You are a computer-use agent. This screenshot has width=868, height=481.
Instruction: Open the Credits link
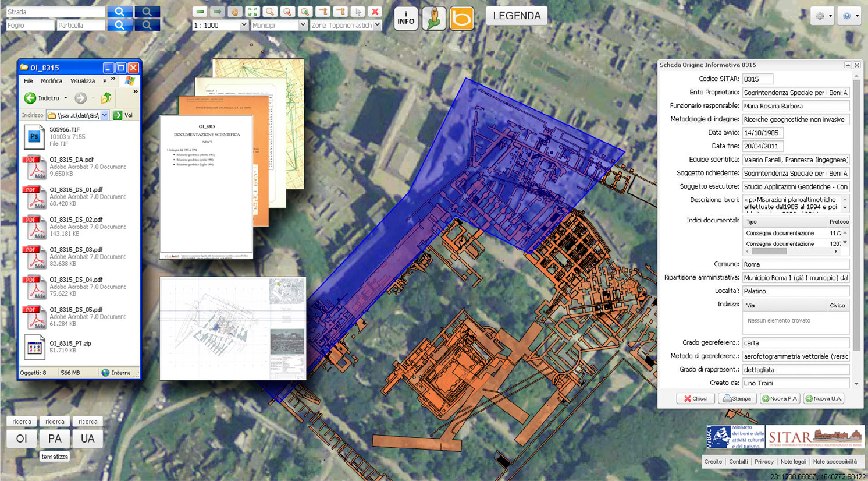[713, 462]
